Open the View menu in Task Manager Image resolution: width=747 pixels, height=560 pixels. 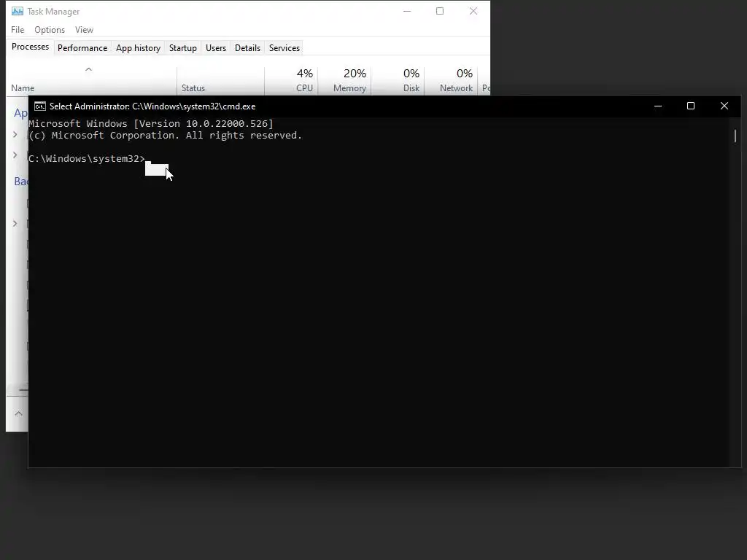coord(85,29)
